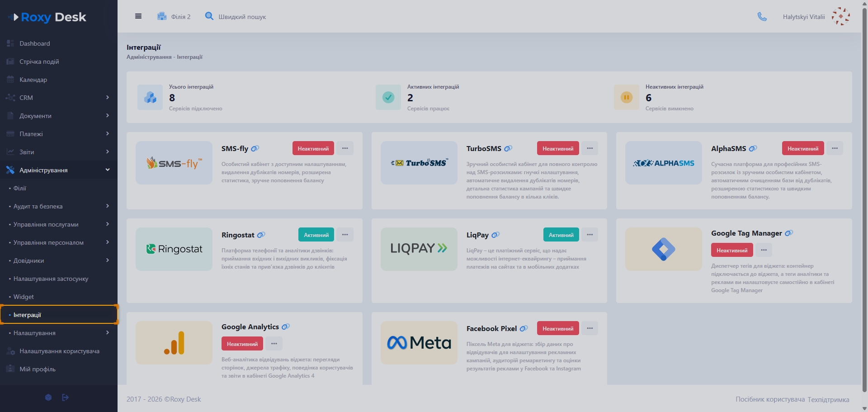Toggle the hamburger sidebar menu icon
868x412 pixels.
(x=138, y=16)
